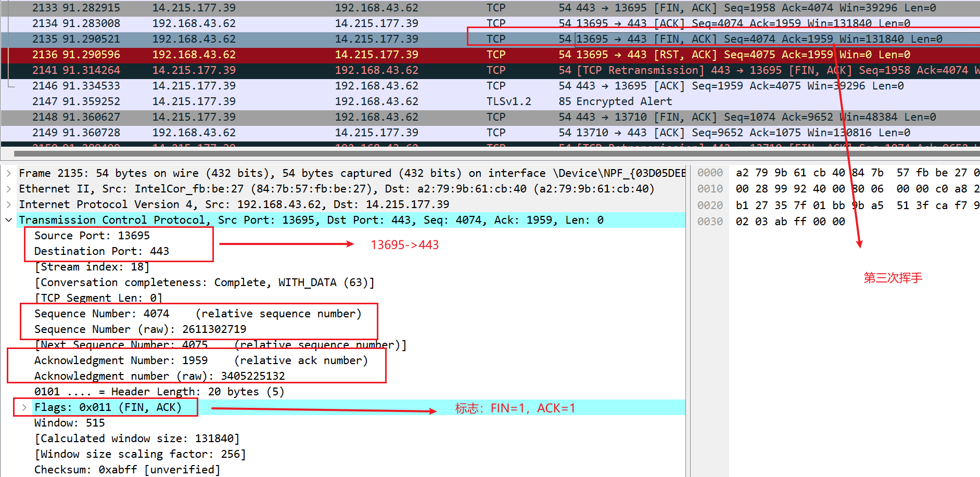Select the Conversation completeness line
Screen dimensions: 980x477
coord(205,282)
